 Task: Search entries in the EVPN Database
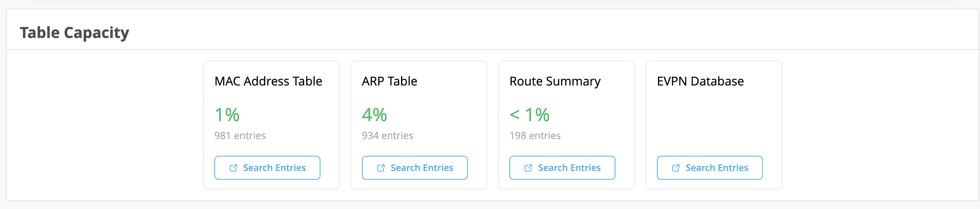click(709, 168)
